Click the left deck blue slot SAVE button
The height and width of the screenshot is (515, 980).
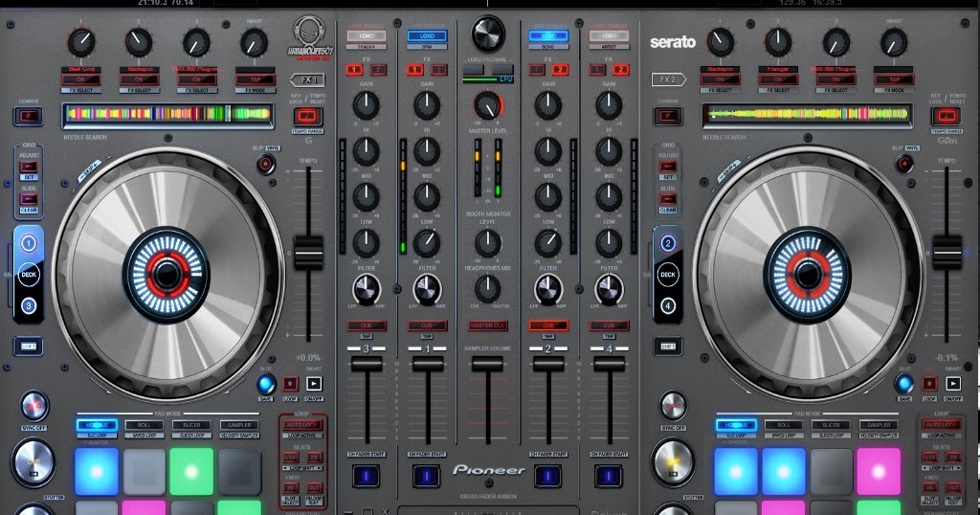[x=266, y=384]
